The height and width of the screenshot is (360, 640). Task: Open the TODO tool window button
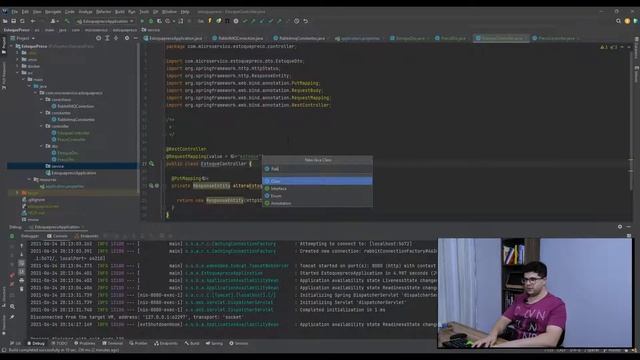click(60, 343)
